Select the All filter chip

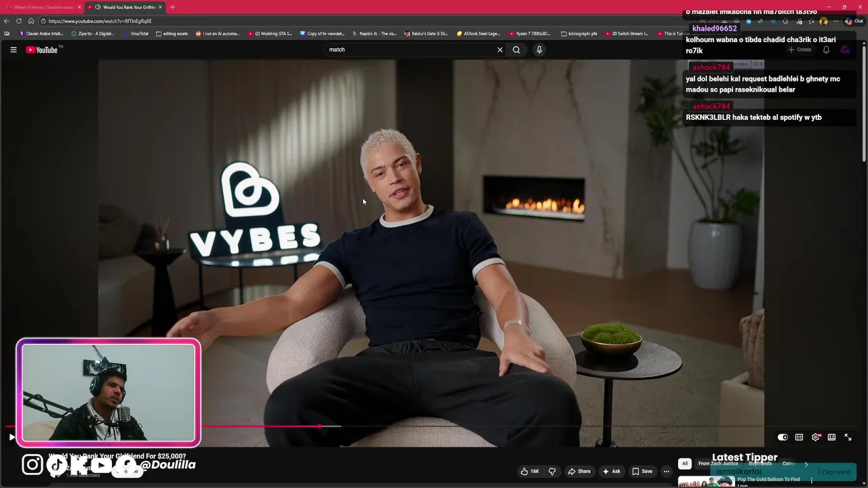[x=685, y=464]
